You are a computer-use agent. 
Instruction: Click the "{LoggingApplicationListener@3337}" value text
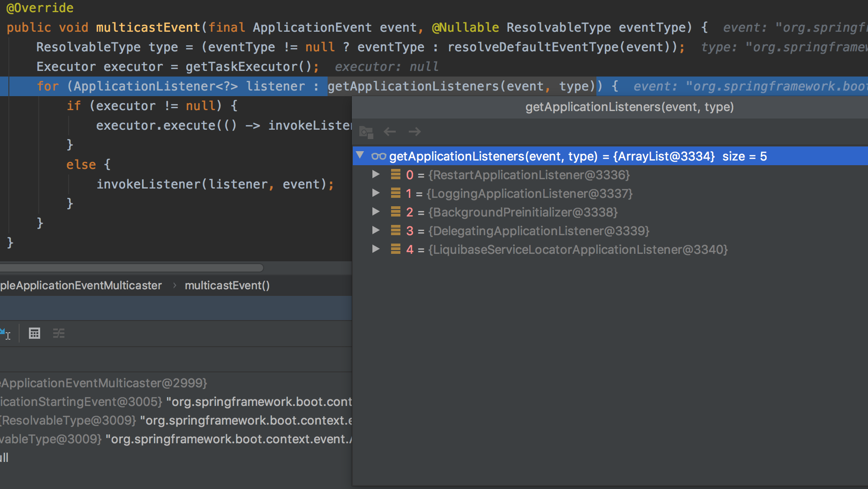(x=530, y=194)
